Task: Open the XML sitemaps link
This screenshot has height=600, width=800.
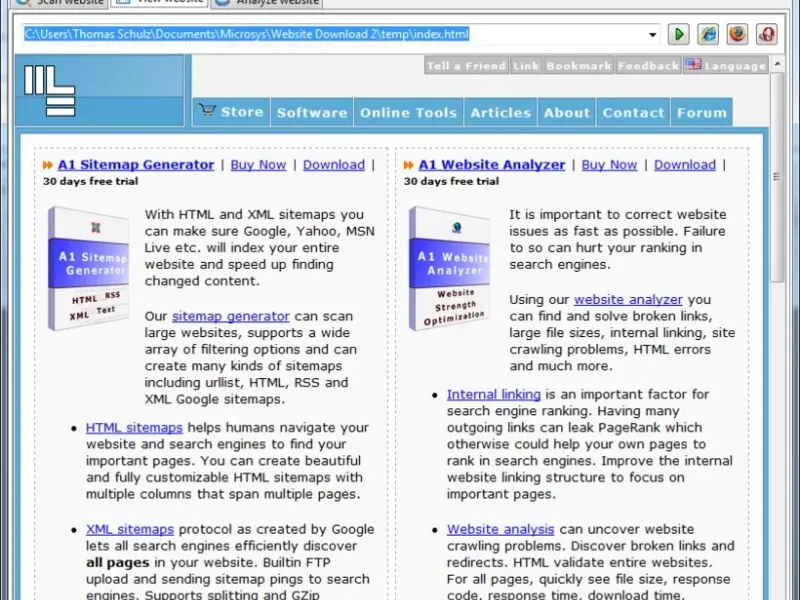Action: (x=130, y=529)
